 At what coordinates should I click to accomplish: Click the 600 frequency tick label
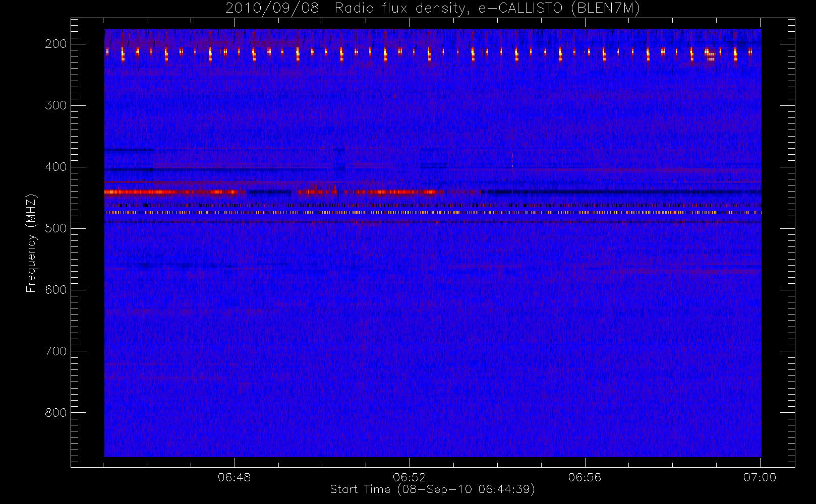coord(55,290)
